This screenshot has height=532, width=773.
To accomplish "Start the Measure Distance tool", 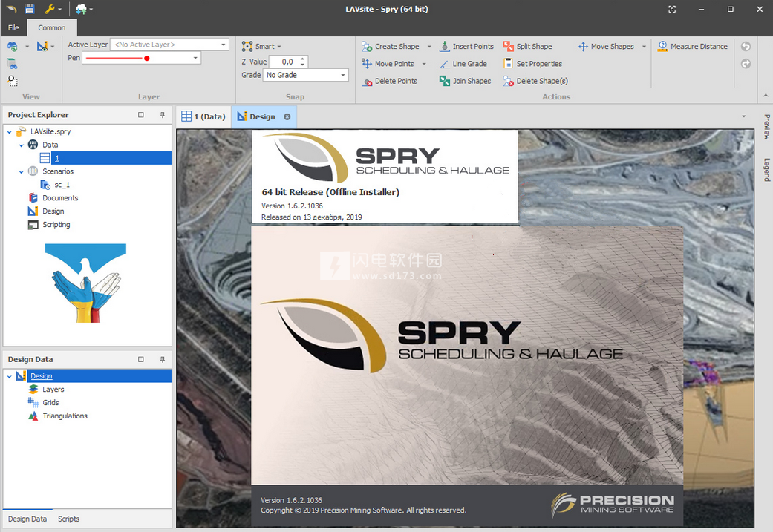I will [693, 46].
